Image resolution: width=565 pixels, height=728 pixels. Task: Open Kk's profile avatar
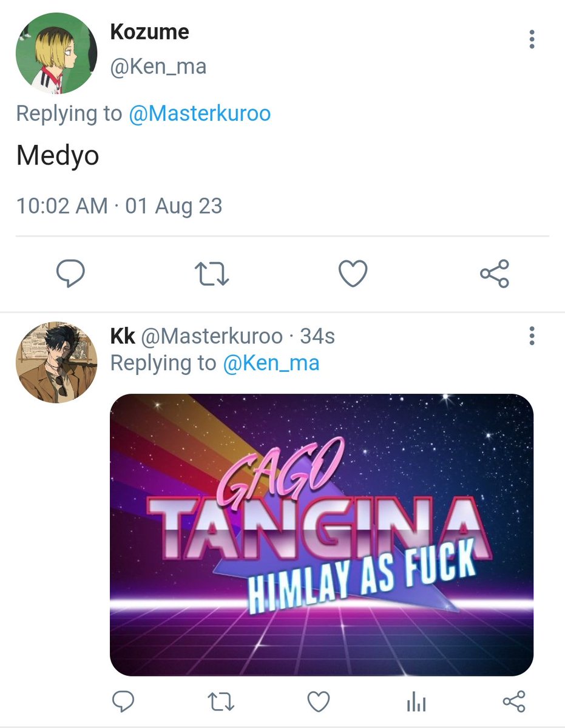tap(56, 362)
